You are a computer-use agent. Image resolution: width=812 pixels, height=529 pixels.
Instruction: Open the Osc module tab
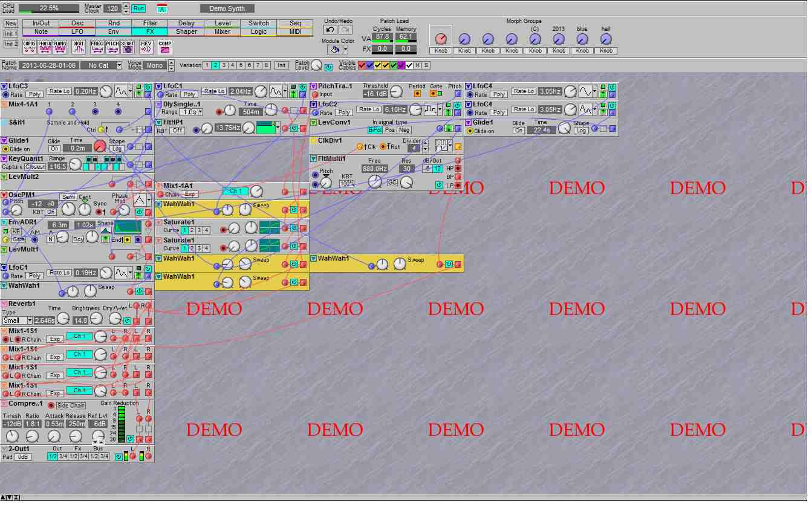77,24
